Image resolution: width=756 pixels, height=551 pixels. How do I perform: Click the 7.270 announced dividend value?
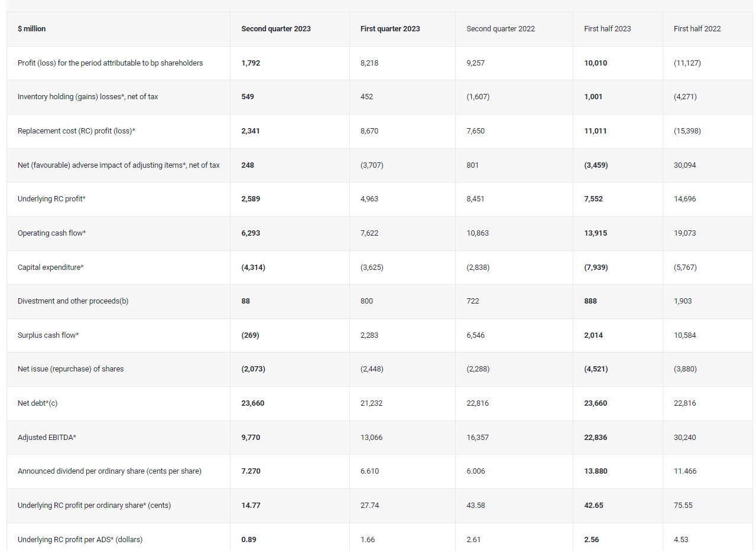251,471
